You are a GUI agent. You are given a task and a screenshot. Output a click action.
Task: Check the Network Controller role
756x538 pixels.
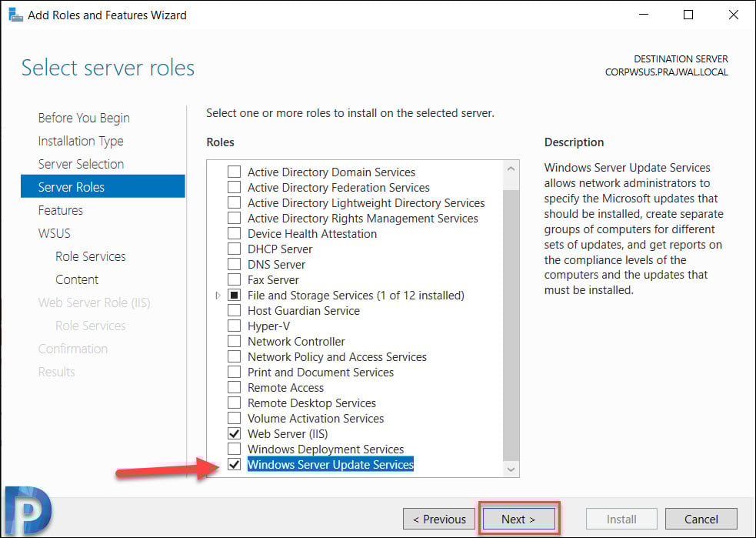point(235,341)
